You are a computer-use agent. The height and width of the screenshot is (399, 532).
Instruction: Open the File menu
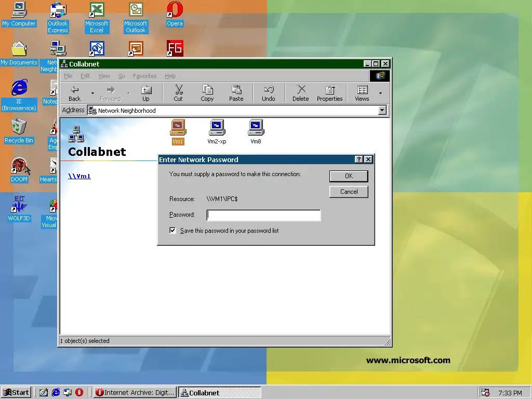(x=68, y=76)
